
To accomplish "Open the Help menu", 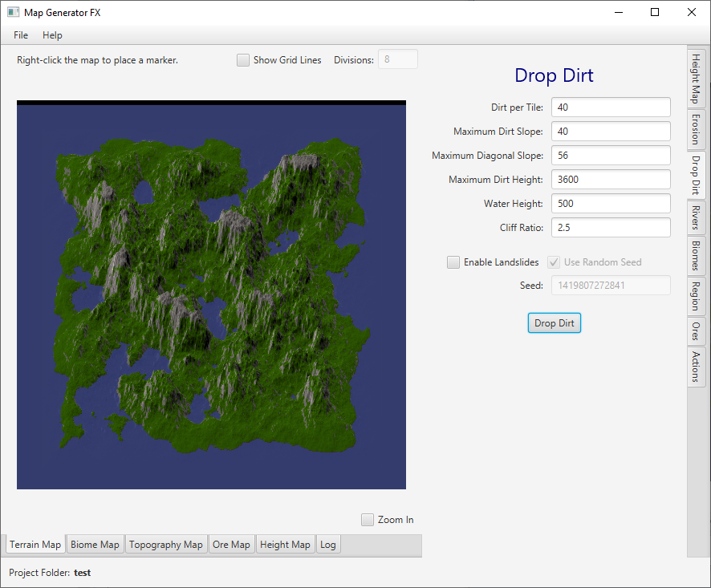I will click(x=52, y=35).
